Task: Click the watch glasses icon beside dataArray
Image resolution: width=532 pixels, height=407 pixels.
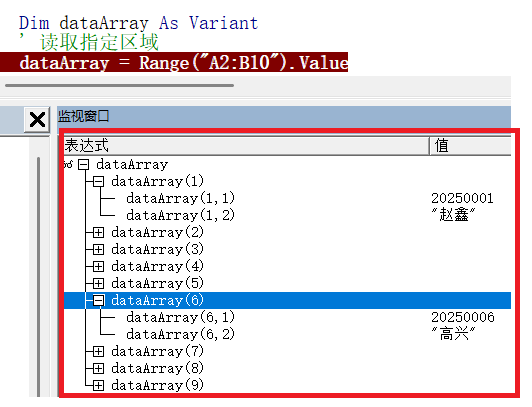Action: pyautogui.click(x=68, y=165)
